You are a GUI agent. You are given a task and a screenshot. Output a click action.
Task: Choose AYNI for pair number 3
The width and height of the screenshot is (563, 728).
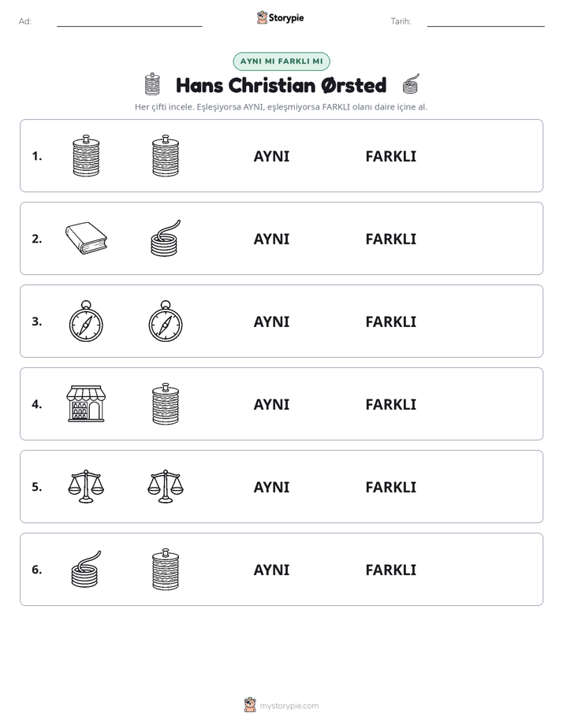(271, 321)
